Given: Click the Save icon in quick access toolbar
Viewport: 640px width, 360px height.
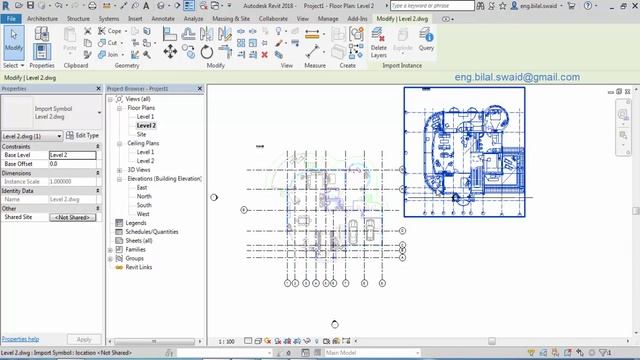Looking at the screenshot, I should (x=31, y=6).
